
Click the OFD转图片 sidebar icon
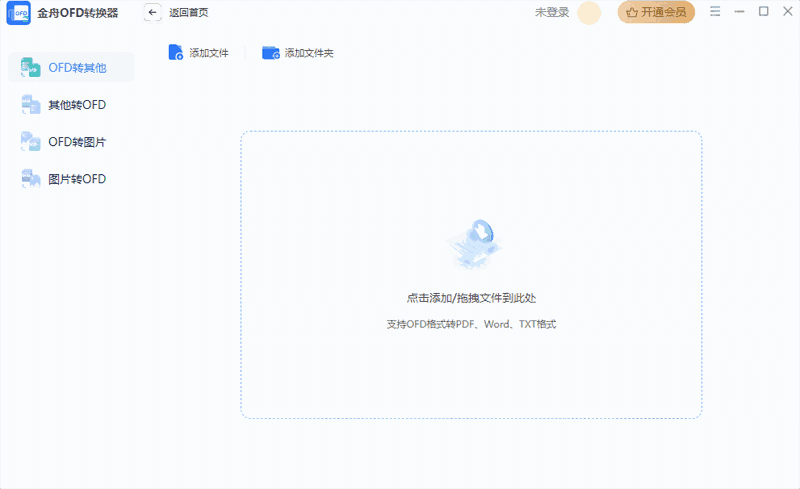[x=30, y=142]
